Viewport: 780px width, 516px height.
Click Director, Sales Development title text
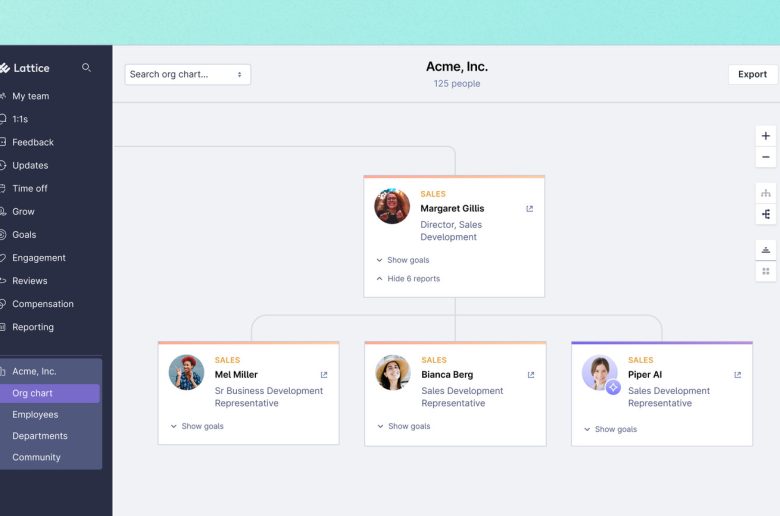click(451, 231)
